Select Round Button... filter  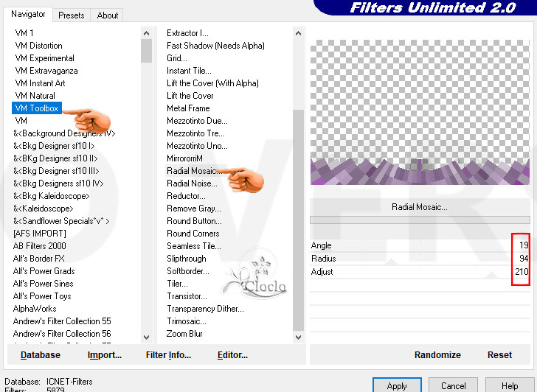tap(194, 221)
